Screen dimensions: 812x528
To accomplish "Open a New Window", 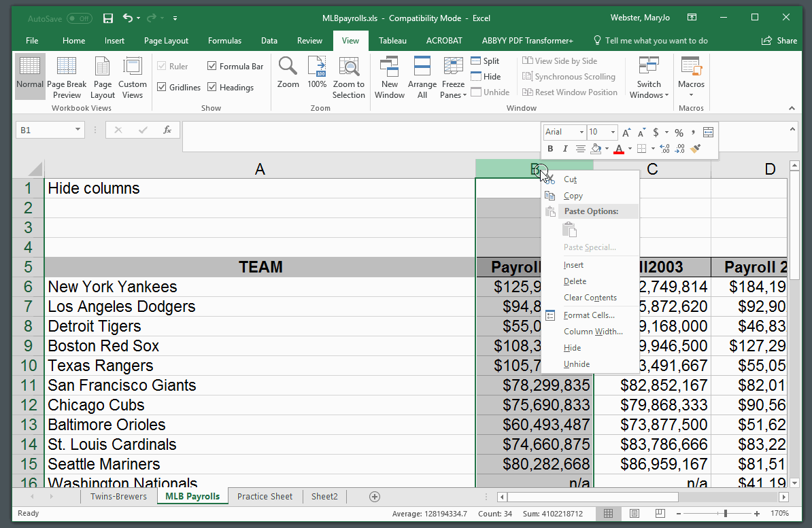I will click(x=390, y=77).
